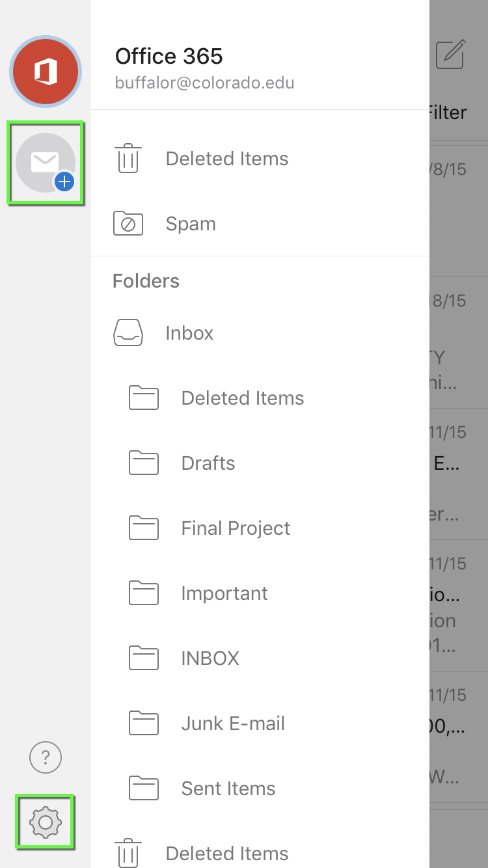Open the Drafts subfolder

pos(208,463)
